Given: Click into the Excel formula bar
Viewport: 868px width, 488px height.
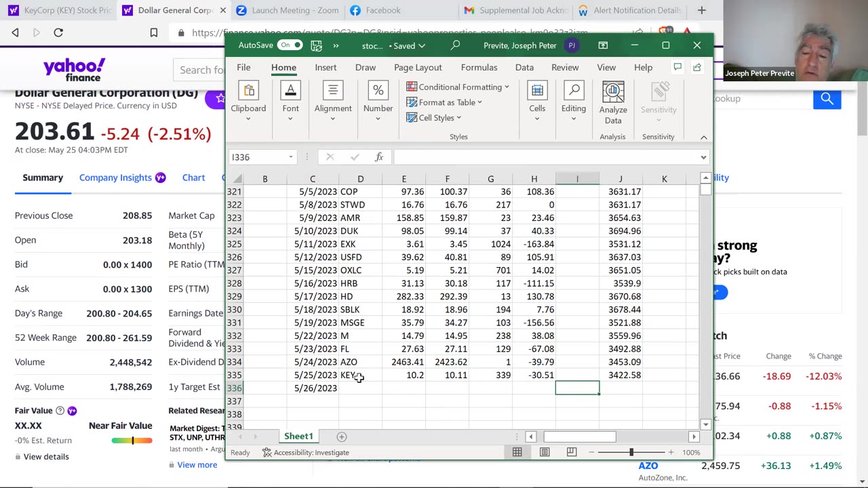Looking at the screenshot, I should coord(545,157).
